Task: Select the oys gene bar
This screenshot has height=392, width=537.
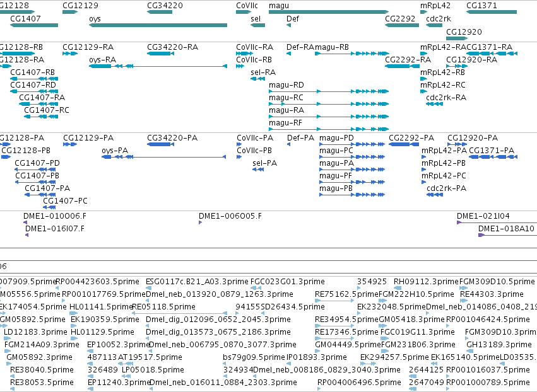Action: click(x=158, y=25)
